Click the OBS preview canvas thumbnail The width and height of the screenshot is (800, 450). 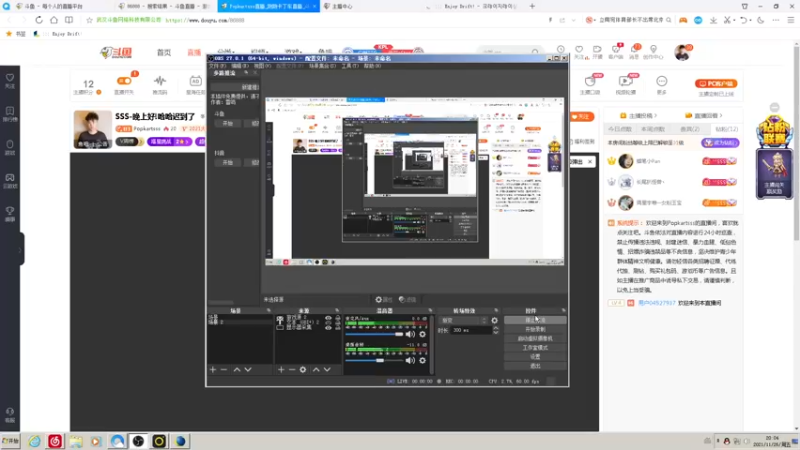click(x=414, y=181)
